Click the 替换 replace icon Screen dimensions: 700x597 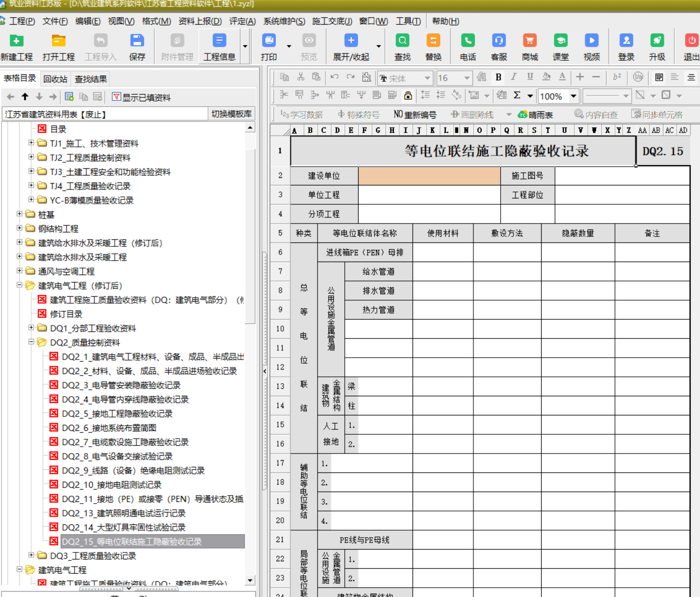pos(433,47)
